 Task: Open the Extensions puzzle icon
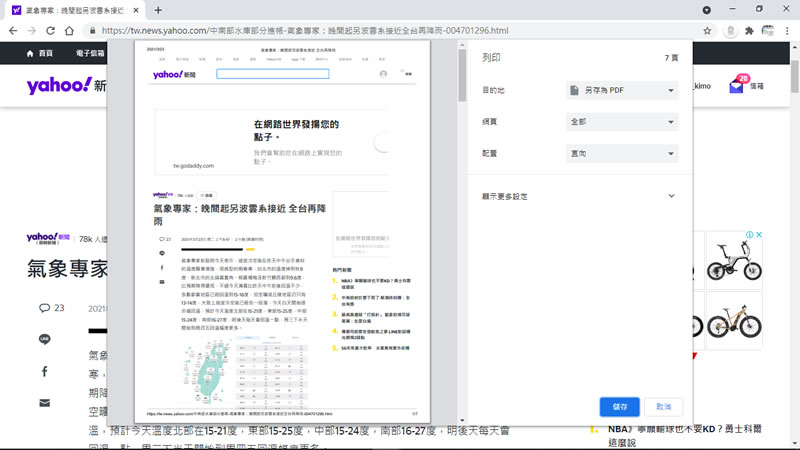[749, 31]
